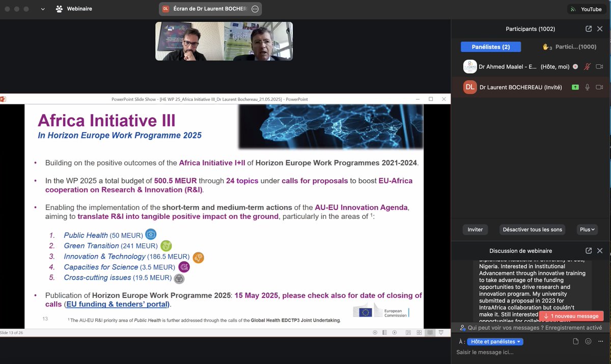Image resolution: width=611 pixels, height=364 pixels.
Task: Close the Discussion de webinaire panel
Action: click(600, 250)
